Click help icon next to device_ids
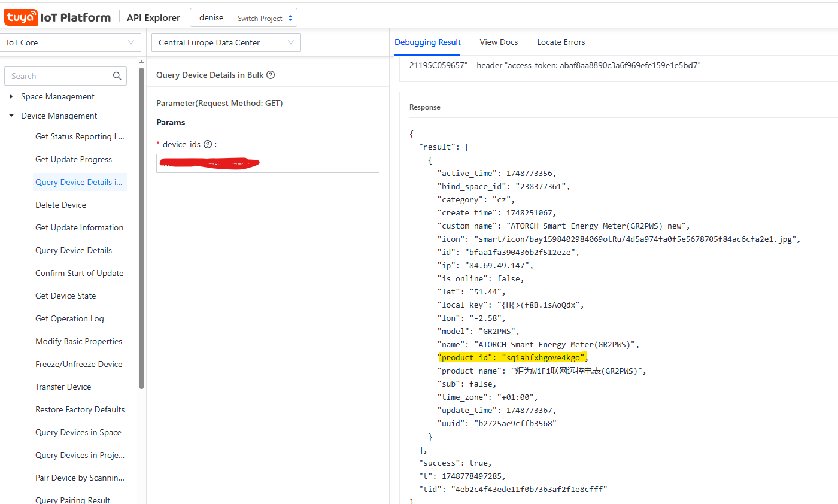The image size is (838, 504). [208, 144]
